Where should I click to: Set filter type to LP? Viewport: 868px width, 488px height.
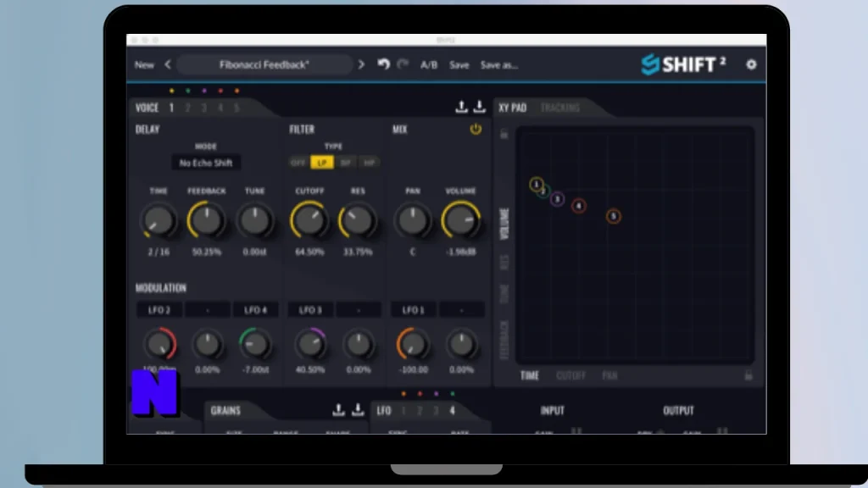coord(322,163)
